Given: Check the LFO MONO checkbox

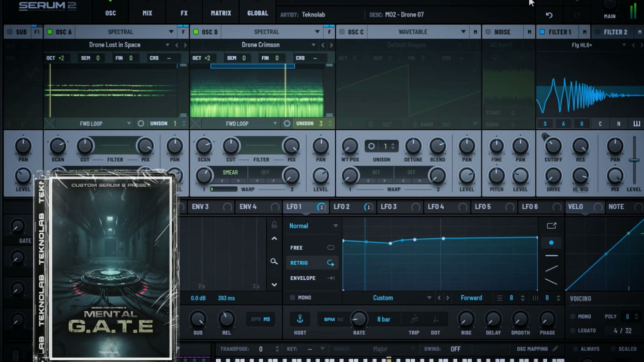Looking at the screenshot, I should 292,298.
